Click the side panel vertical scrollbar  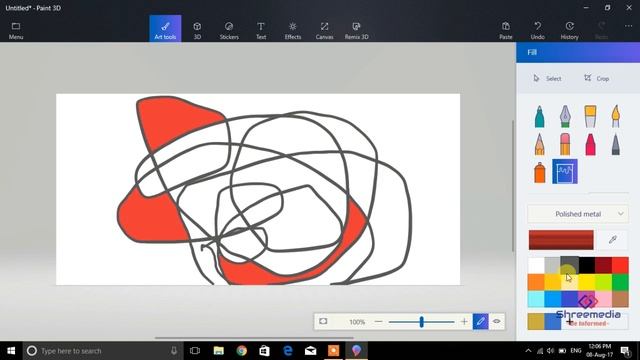513,186
